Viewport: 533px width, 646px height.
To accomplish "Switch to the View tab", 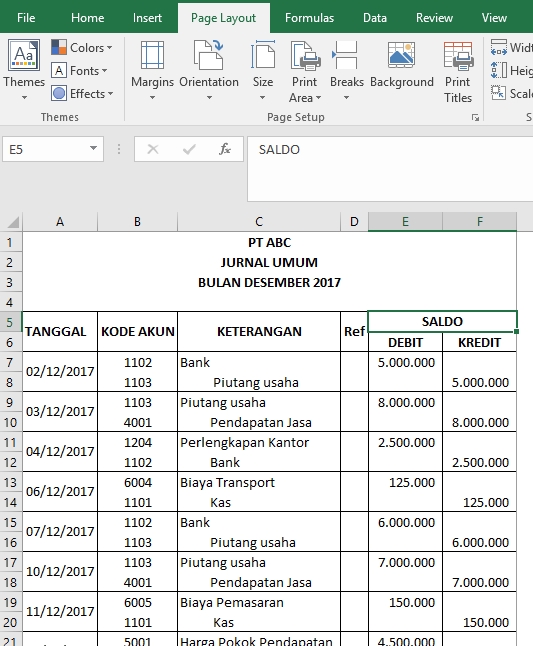I will coord(494,18).
